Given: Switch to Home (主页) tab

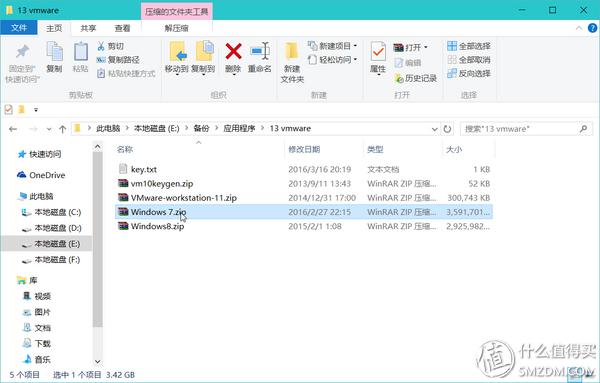Looking at the screenshot, I should pyautogui.click(x=54, y=28).
